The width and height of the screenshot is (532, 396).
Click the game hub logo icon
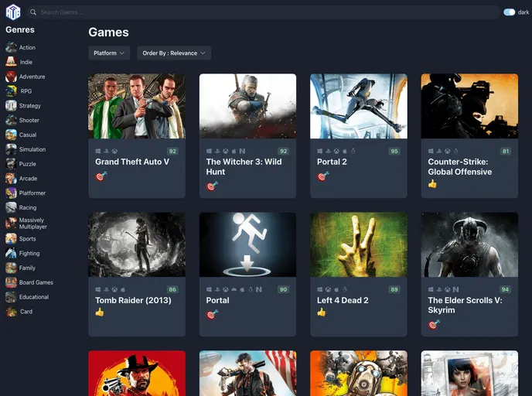click(13, 12)
